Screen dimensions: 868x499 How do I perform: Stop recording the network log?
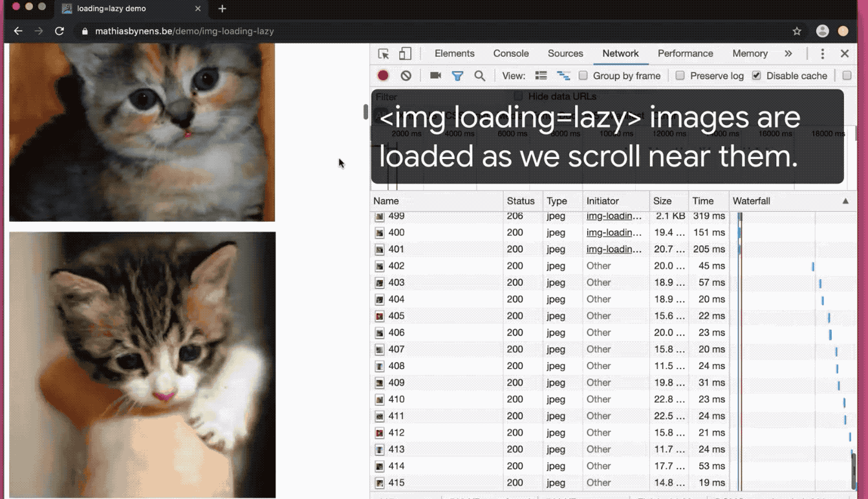click(383, 76)
